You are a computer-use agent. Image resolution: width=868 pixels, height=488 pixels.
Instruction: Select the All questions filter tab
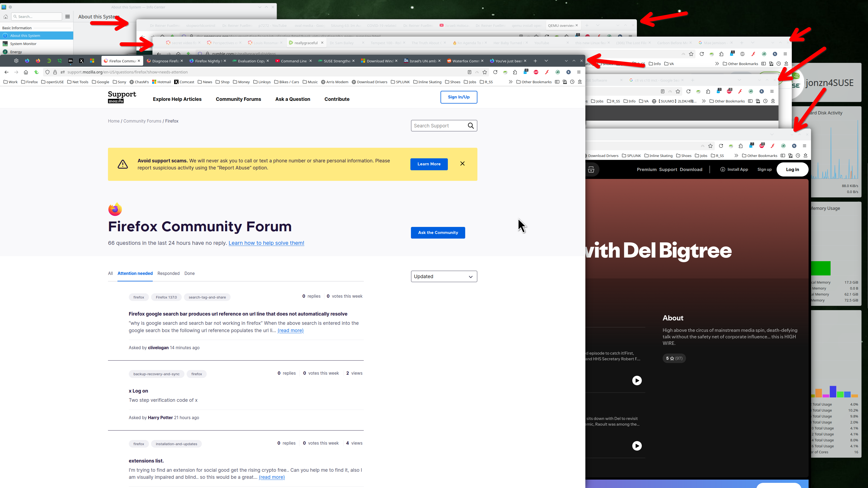coord(110,274)
